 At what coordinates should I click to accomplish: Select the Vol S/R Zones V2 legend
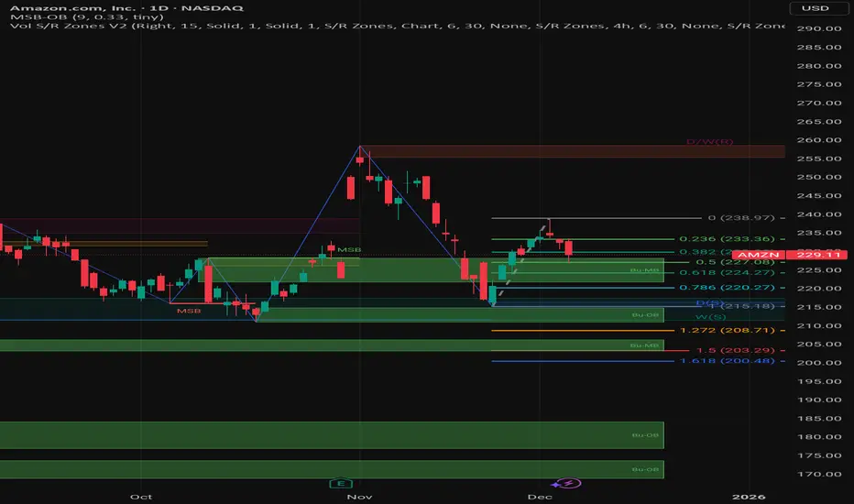[397, 26]
